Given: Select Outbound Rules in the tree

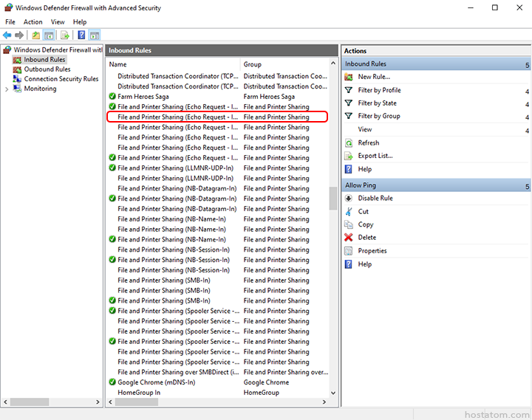Looking at the screenshot, I should [x=47, y=69].
